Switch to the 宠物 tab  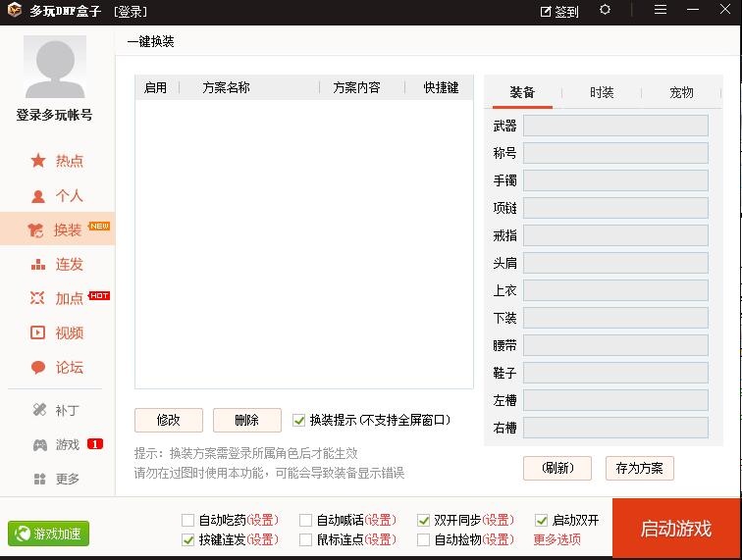pos(681,92)
